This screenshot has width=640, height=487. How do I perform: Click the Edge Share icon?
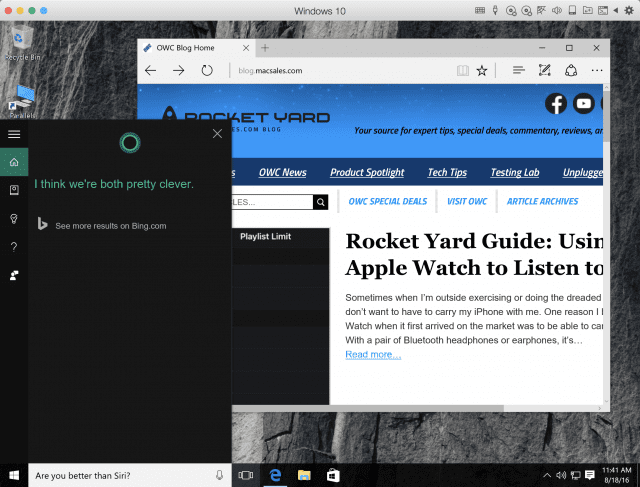point(570,71)
